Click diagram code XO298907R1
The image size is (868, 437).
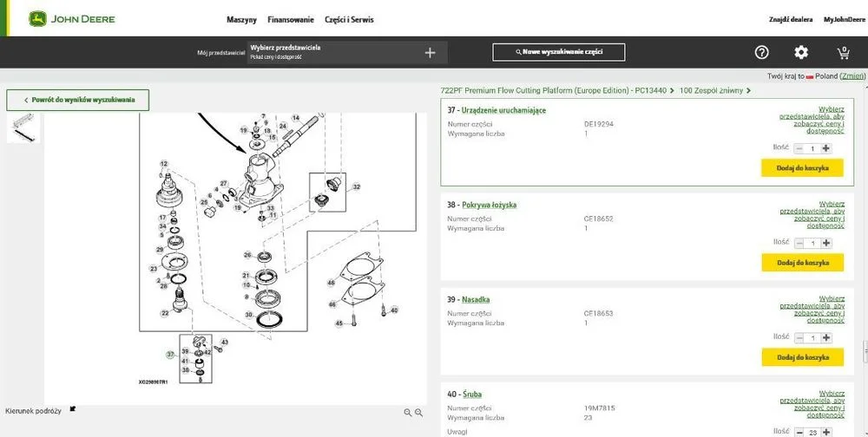tap(154, 382)
